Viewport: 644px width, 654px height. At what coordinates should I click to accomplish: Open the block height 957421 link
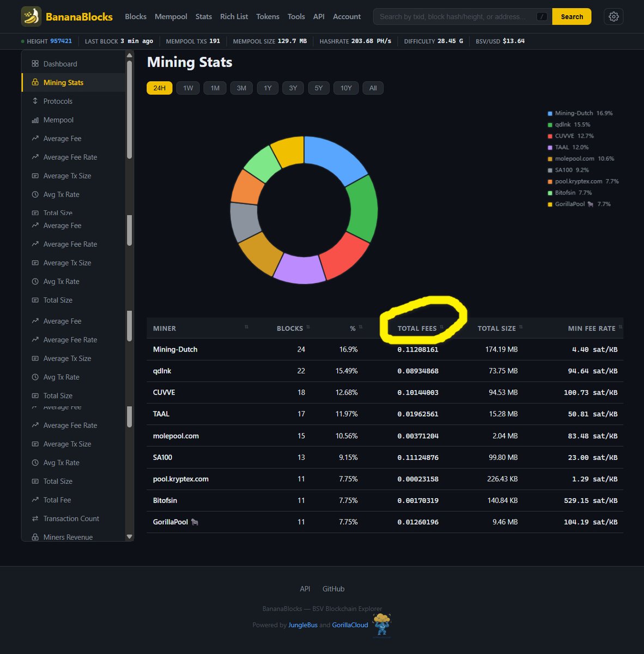[61, 41]
